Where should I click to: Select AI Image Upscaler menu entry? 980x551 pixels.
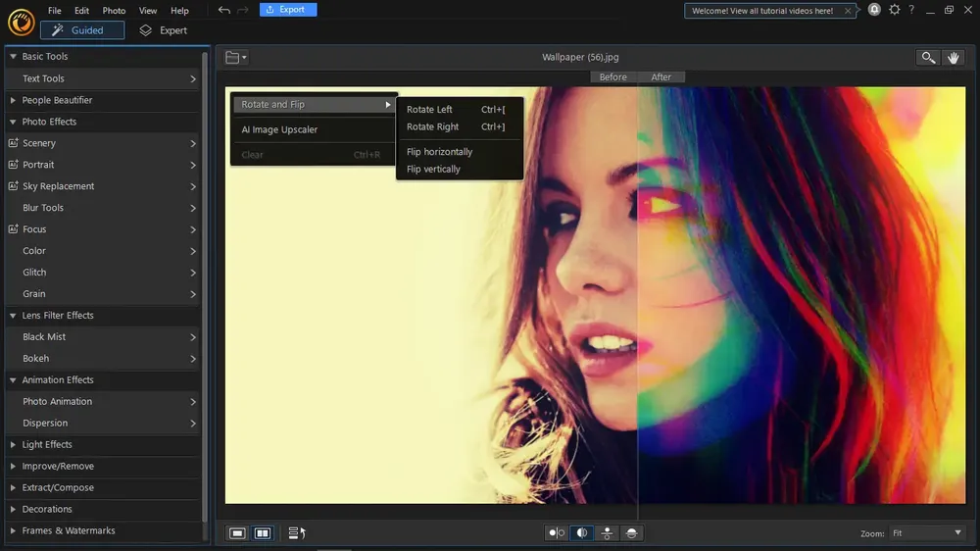pos(279,129)
